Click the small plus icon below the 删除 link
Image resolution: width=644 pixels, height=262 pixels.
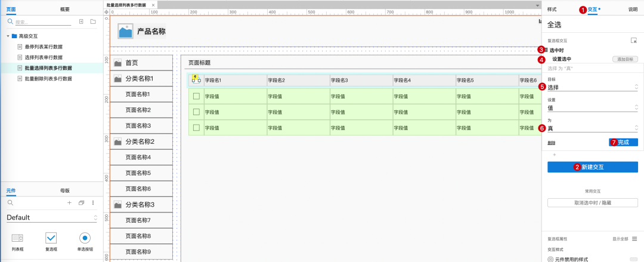(x=554, y=155)
